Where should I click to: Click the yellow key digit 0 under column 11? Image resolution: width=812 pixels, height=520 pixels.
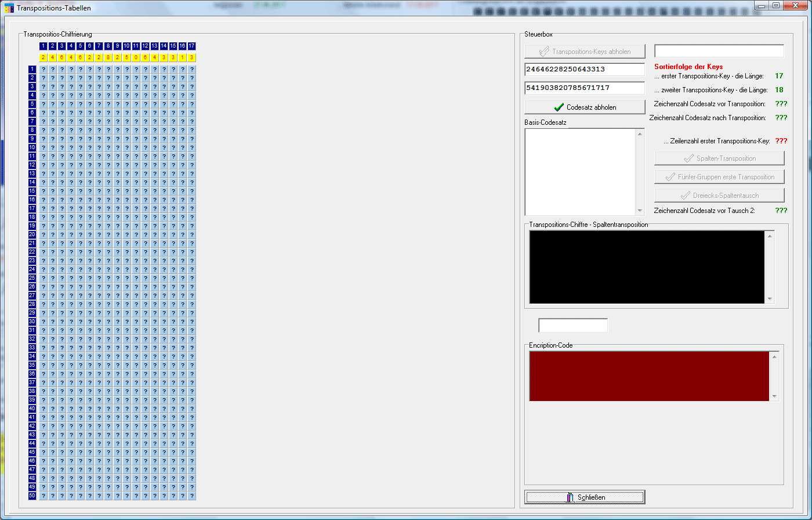136,57
